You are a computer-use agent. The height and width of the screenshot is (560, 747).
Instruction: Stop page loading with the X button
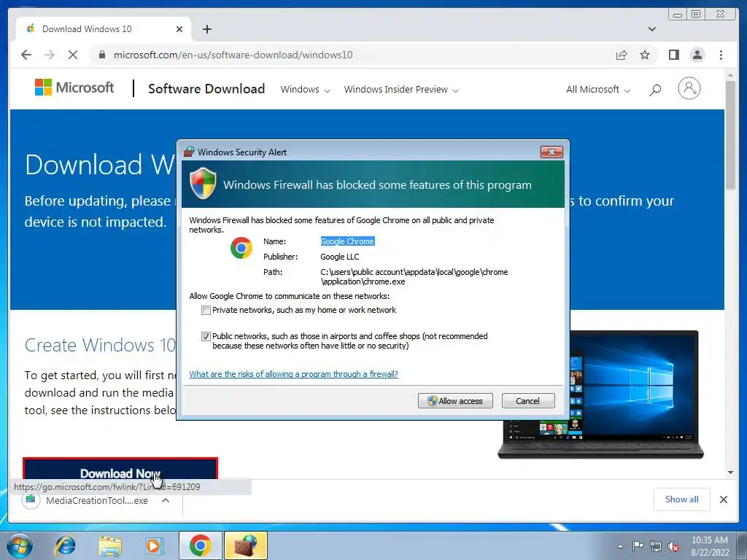(73, 55)
